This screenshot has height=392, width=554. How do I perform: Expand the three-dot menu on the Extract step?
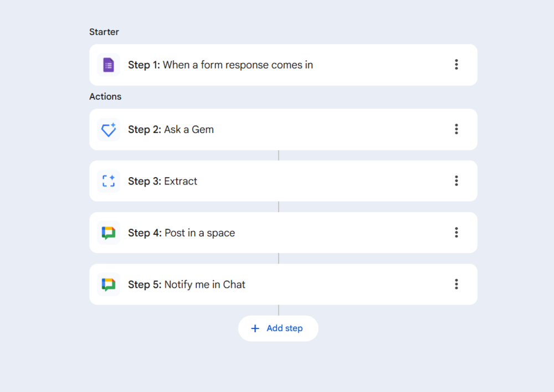pos(456,180)
